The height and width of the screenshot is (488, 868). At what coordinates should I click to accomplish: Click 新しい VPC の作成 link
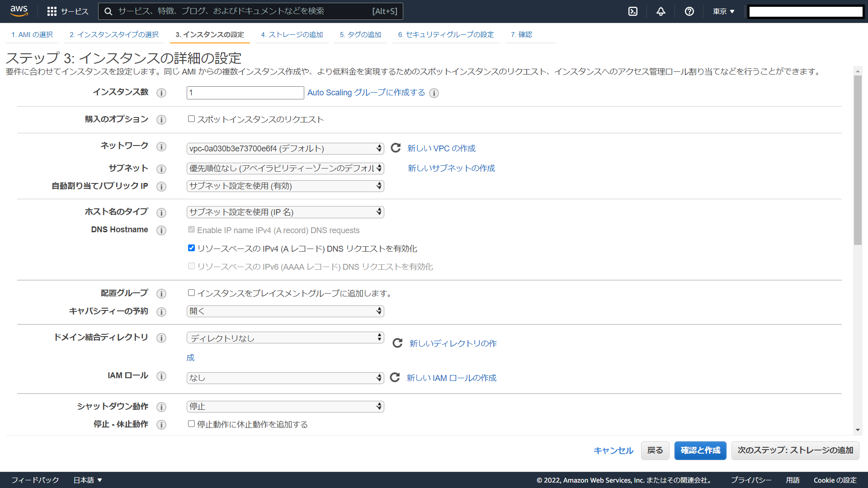coord(441,149)
